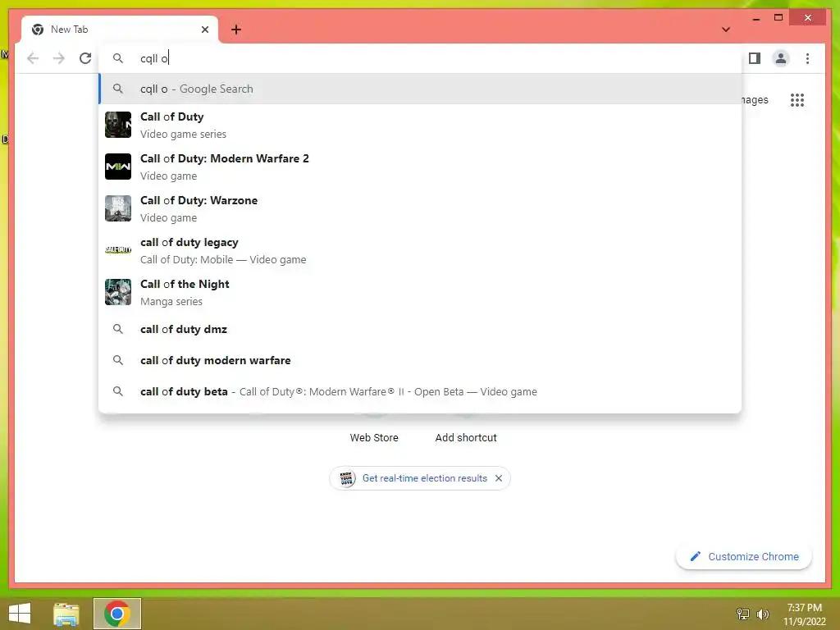Open 'Get real-time election results' link
This screenshot has width=840, height=630.
coord(424,478)
